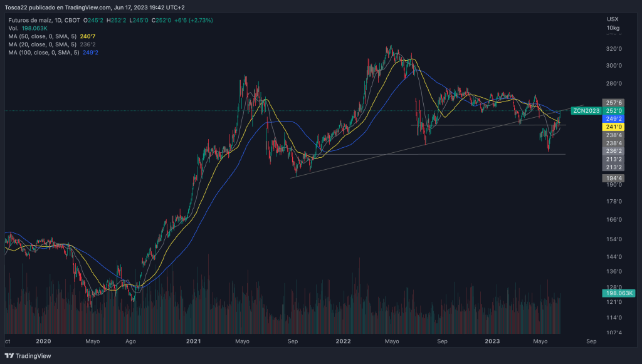Click the blue 249'2 MA price tag
The width and height of the screenshot is (642, 364).
tap(613, 118)
